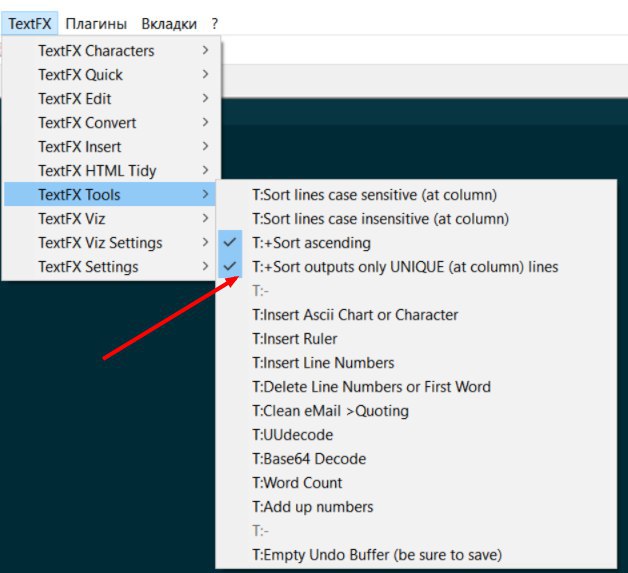The image size is (628, 573).
Task: Open the Плагины menu
Action: [96, 24]
